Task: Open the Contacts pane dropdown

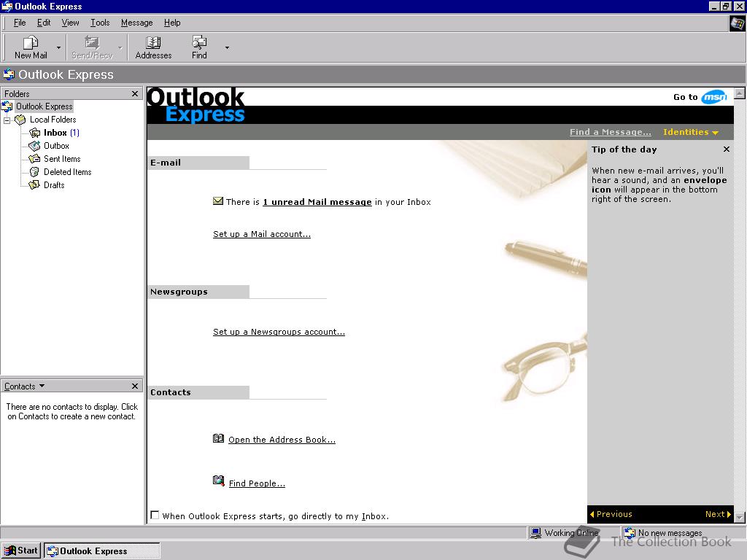Action: 42,386
